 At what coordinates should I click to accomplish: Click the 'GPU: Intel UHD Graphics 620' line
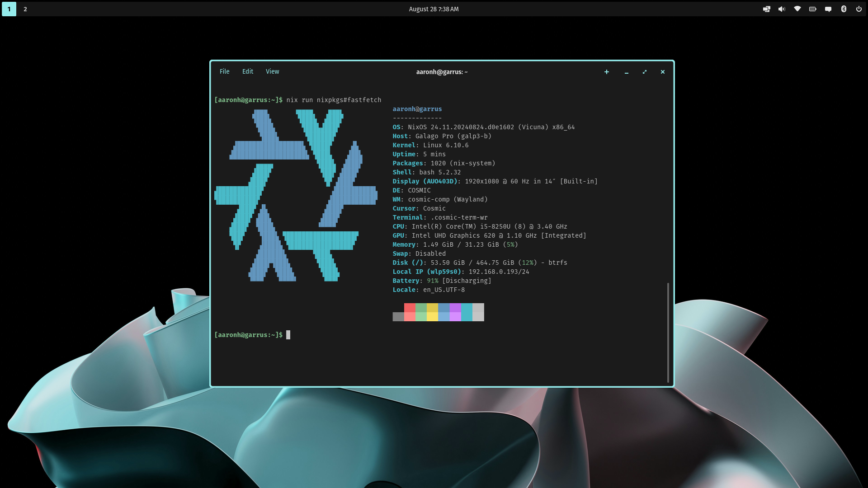pos(489,235)
